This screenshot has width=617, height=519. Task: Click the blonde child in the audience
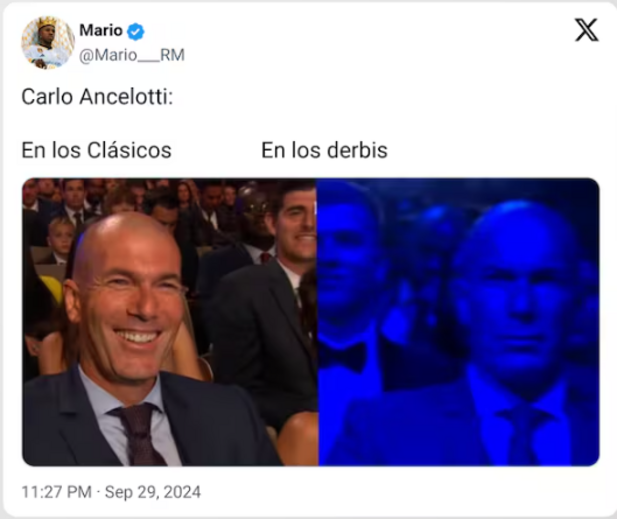coord(61,239)
